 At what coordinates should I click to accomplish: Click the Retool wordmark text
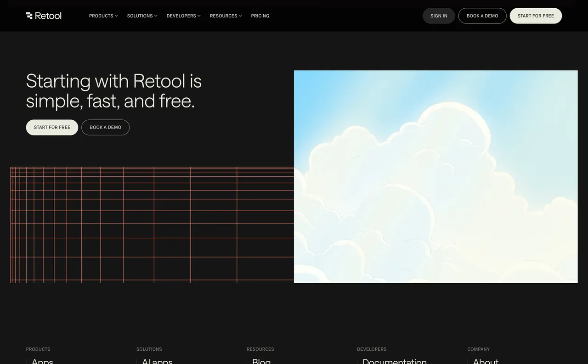[x=48, y=15]
